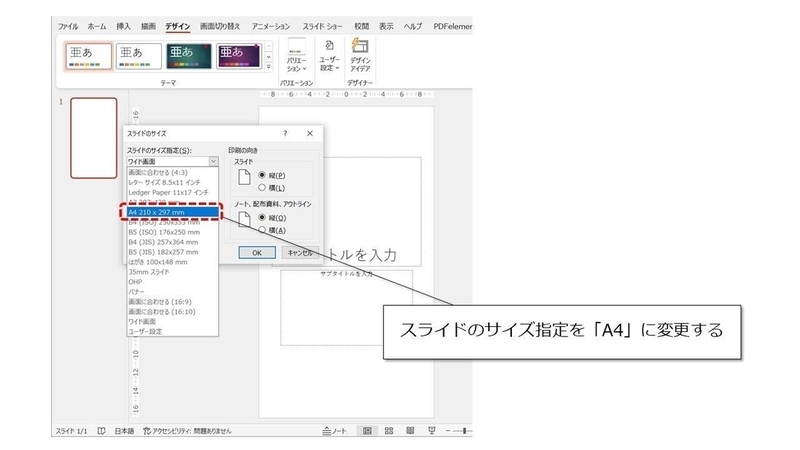Image resolution: width=800 pixels, height=450 pixels.
Task: Switch to Slide Sorter view icon
Action: coord(389,431)
